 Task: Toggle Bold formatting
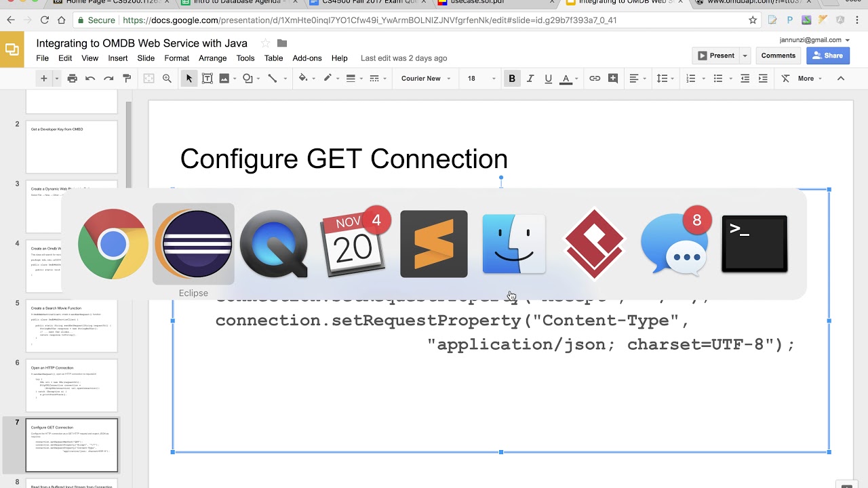pyautogui.click(x=512, y=79)
